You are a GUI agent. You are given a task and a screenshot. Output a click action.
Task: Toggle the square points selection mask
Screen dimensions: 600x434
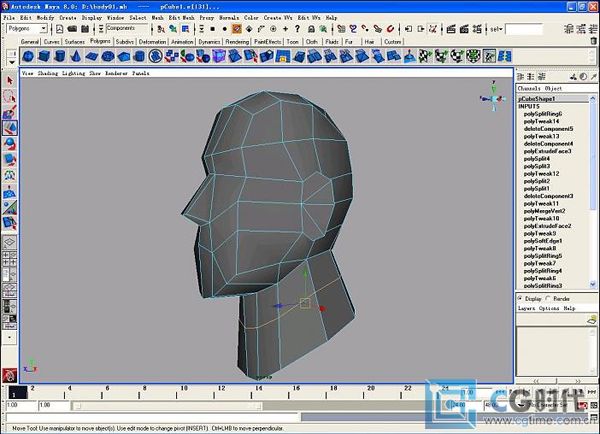[213, 29]
